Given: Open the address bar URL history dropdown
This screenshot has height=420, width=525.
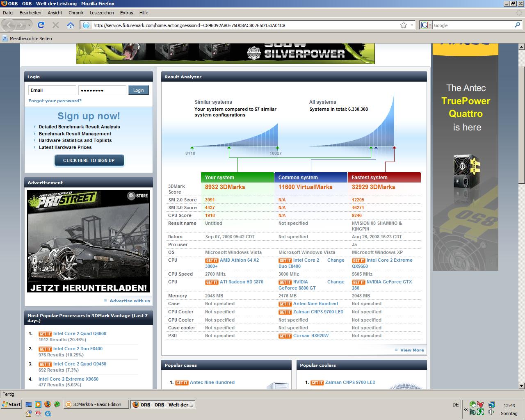Looking at the screenshot, I should click(x=412, y=25).
